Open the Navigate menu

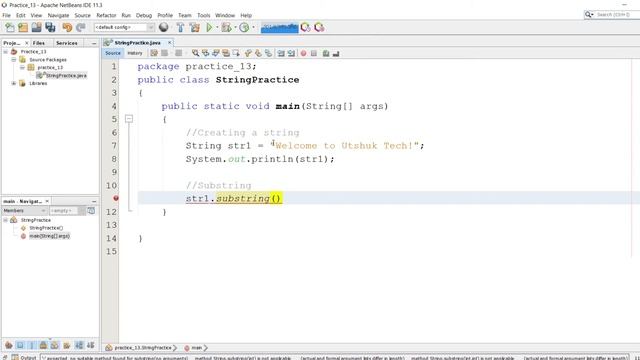tap(58, 15)
